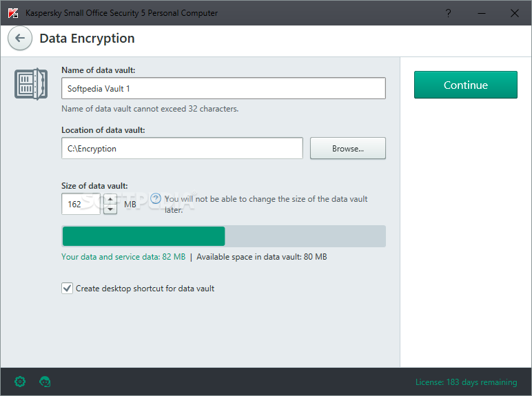
Task: Click the Data Encryption heading
Action: pyautogui.click(x=87, y=39)
